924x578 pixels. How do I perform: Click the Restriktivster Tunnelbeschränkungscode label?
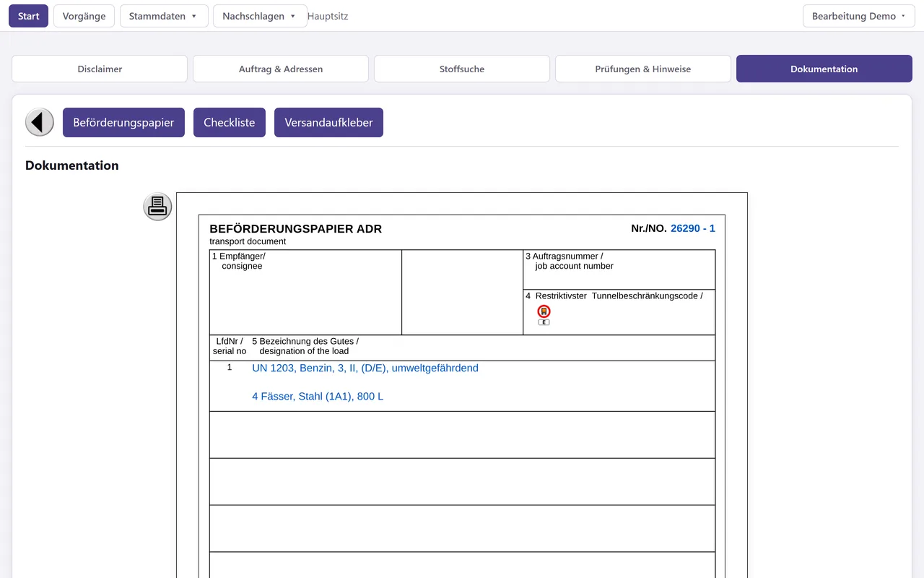(614, 296)
